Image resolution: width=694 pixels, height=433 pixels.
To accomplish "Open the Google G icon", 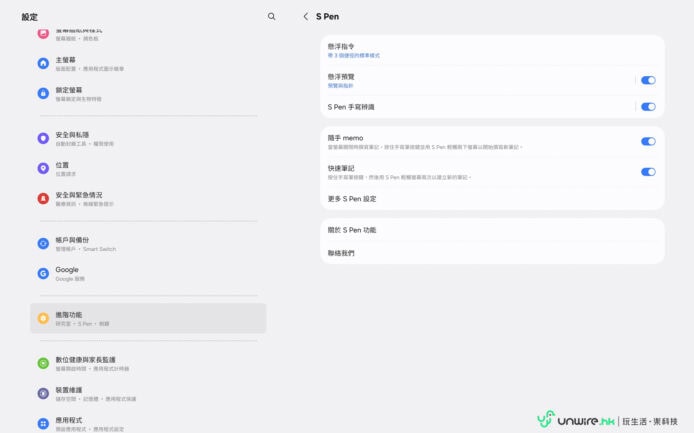I will click(x=43, y=274).
